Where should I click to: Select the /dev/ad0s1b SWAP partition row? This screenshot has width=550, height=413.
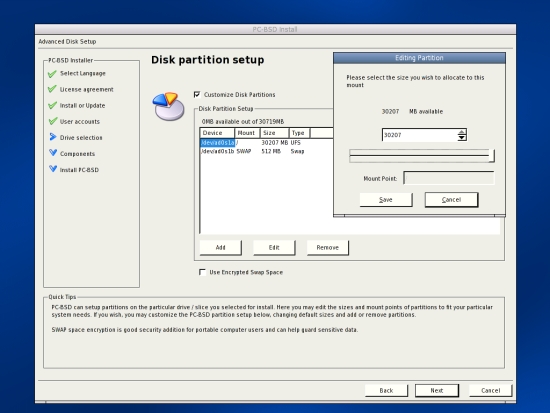tap(267, 151)
